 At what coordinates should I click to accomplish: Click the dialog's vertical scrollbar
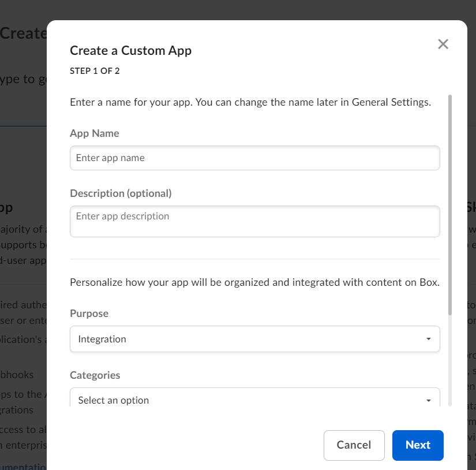tap(450, 205)
